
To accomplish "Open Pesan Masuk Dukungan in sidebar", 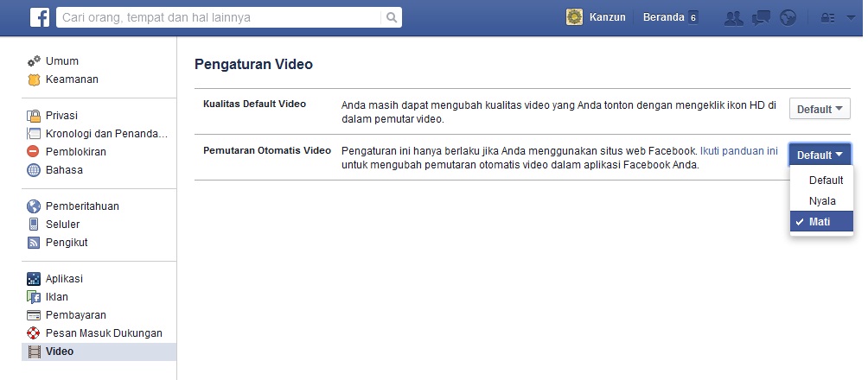I will tap(104, 333).
